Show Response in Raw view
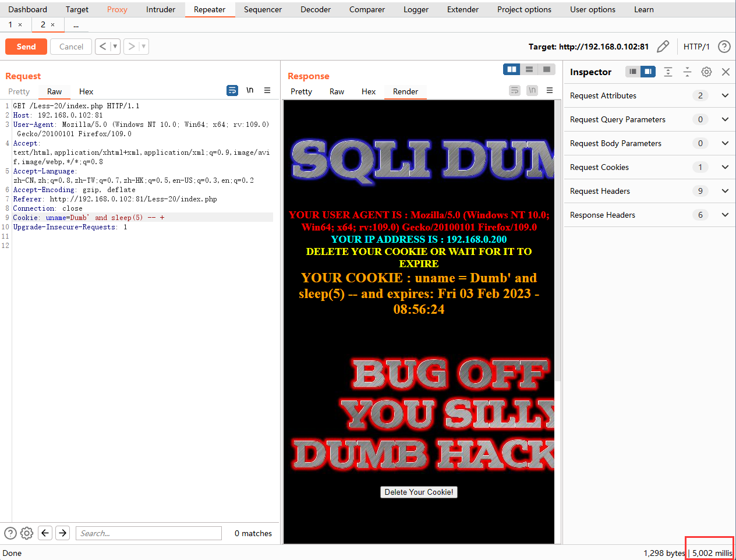The width and height of the screenshot is (736, 560). pos(337,91)
